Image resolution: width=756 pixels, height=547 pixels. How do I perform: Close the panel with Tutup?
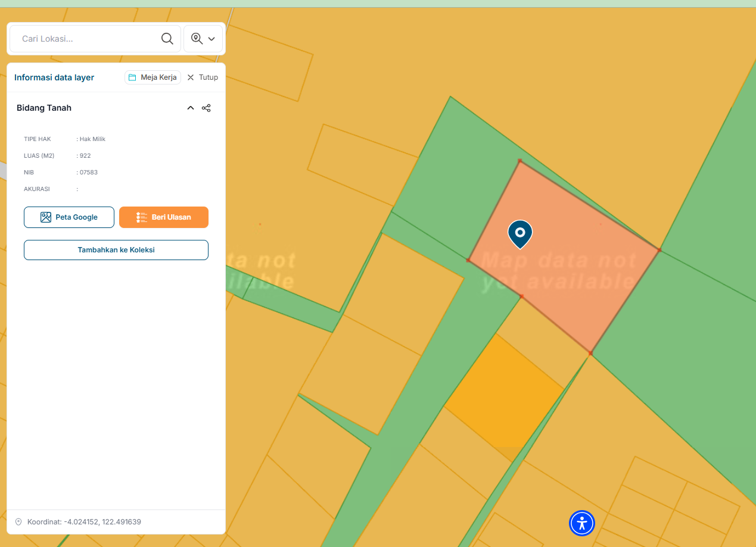click(x=203, y=77)
